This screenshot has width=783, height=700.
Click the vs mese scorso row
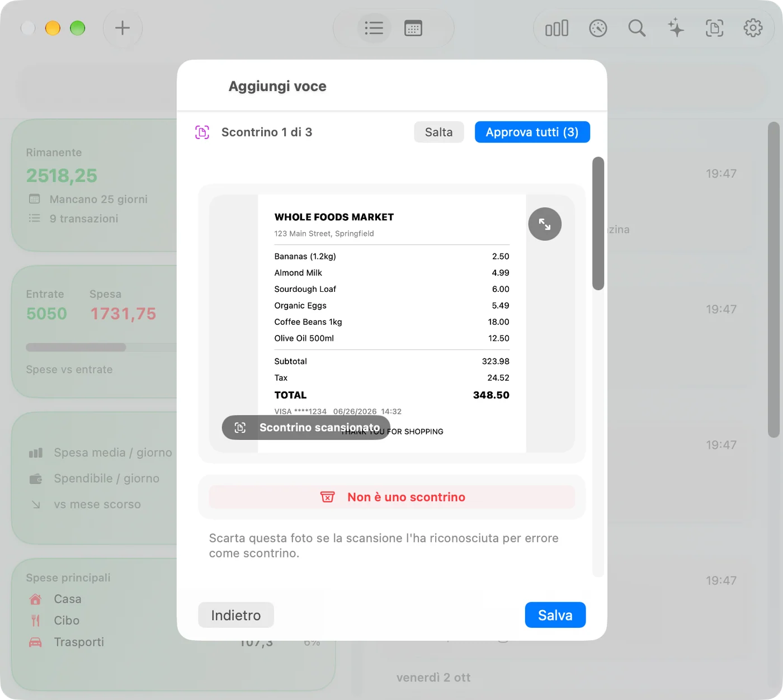pyautogui.click(x=97, y=504)
